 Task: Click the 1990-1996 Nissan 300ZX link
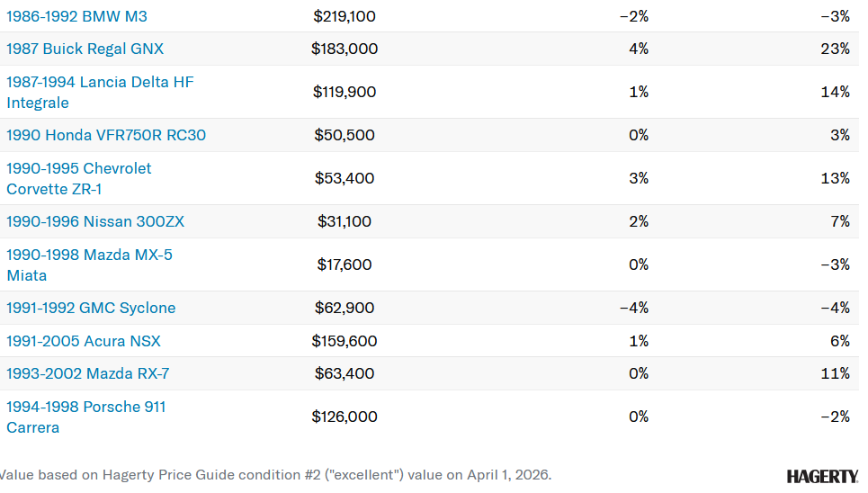pyautogui.click(x=95, y=221)
